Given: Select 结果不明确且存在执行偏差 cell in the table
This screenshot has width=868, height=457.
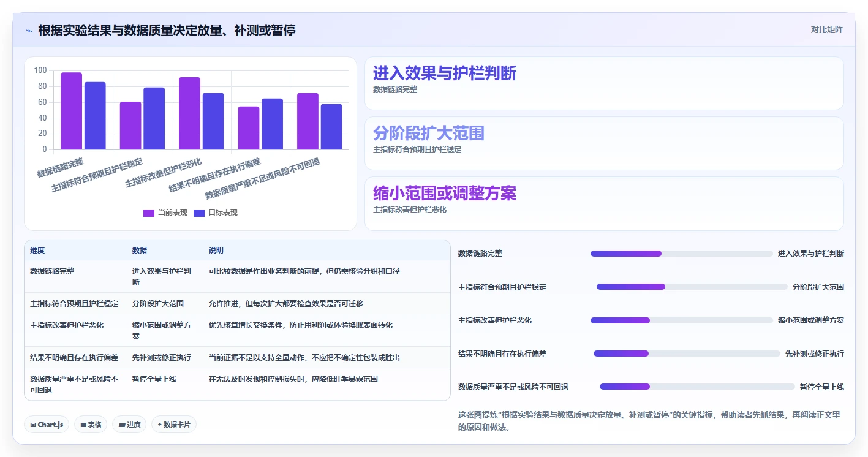Looking at the screenshot, I should point(74,357).
